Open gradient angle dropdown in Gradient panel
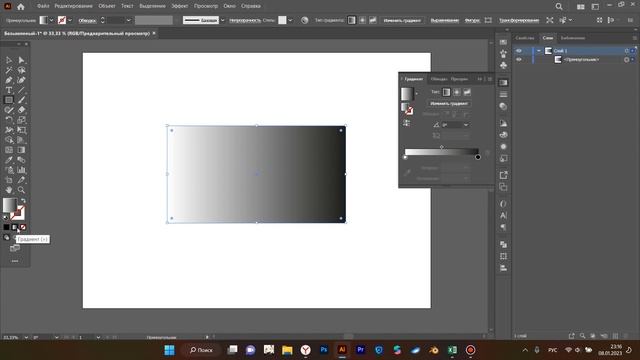 (x=466, y=125)
